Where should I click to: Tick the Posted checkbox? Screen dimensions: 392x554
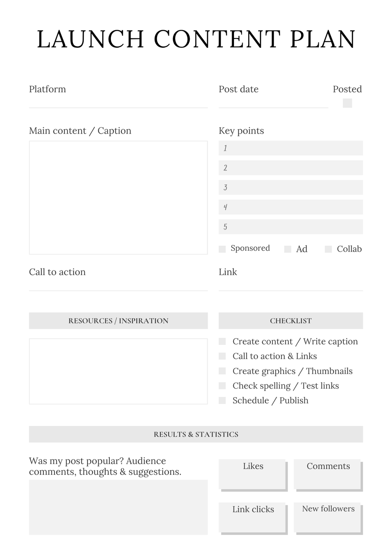tap(347, 103)
